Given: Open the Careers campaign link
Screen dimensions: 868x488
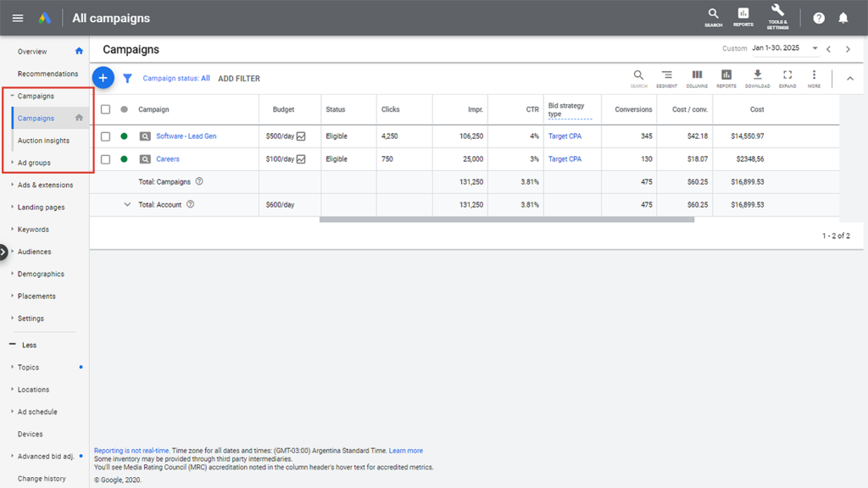Looking at the screenshot, I should [168, 159].
